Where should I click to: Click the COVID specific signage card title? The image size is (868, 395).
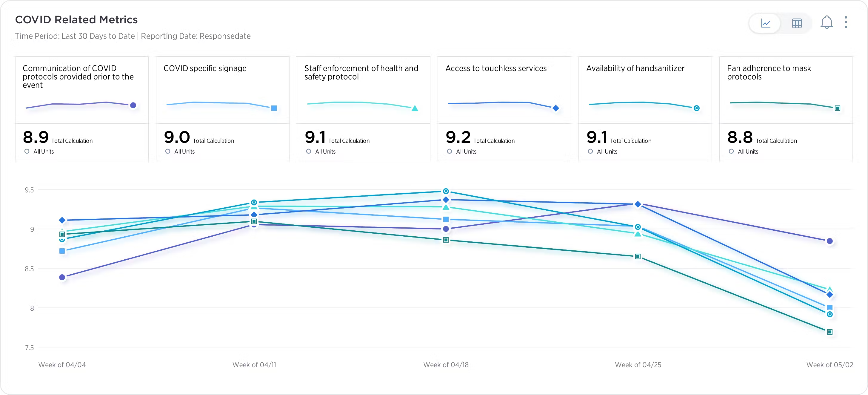tap(205, 68)
